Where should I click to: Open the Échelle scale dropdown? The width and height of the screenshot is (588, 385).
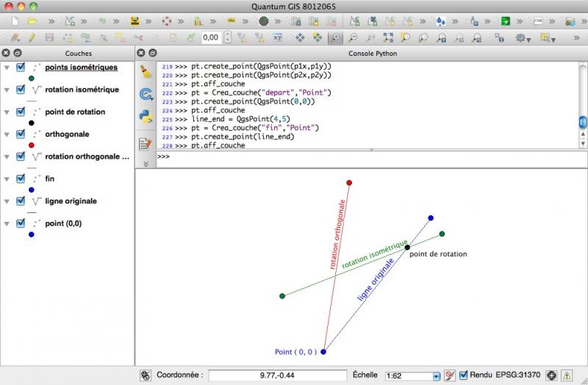coord(436,375)
